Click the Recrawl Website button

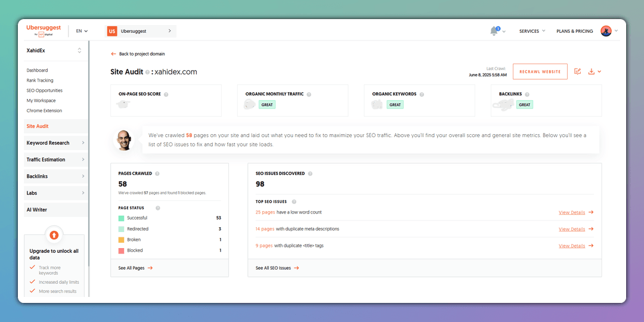click(540, 72)
